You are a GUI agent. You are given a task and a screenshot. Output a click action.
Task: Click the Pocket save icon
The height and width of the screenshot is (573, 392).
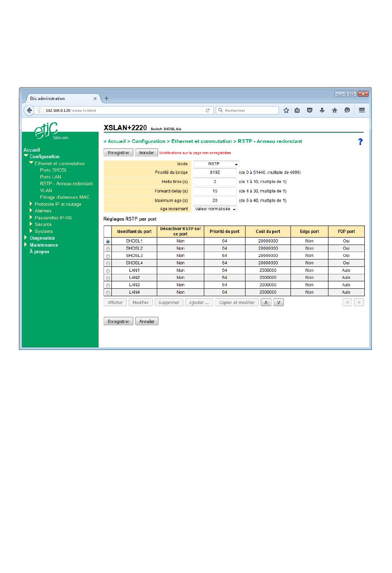coord(310,110)
